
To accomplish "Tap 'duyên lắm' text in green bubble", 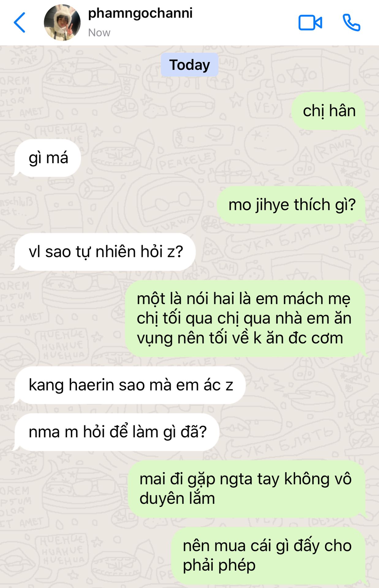I will 177,499.
